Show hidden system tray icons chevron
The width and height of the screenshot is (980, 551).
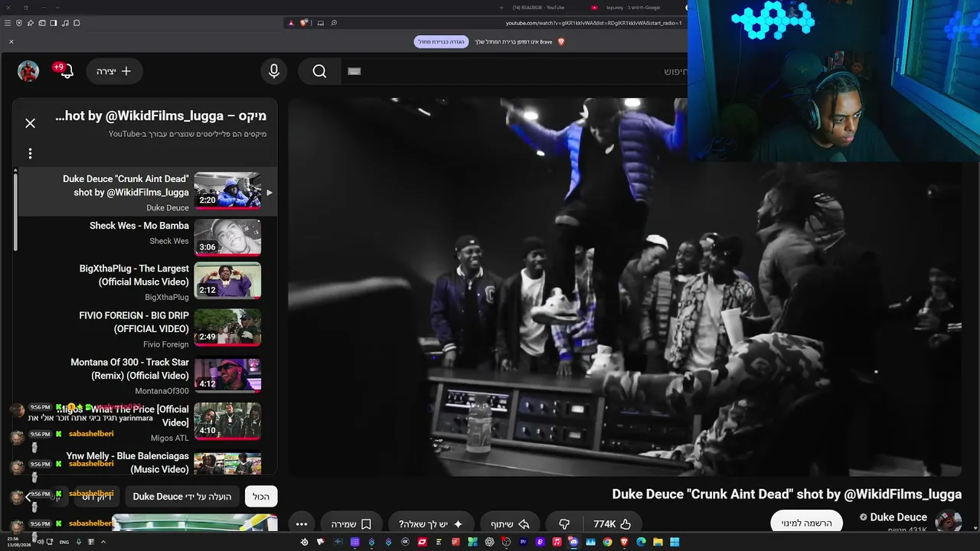[103, 542]
